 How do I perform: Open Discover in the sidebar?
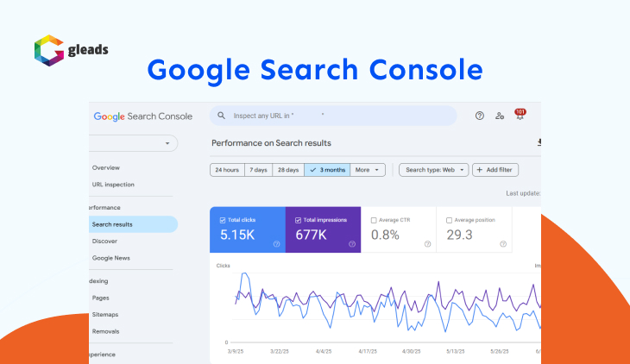(104, 242)
